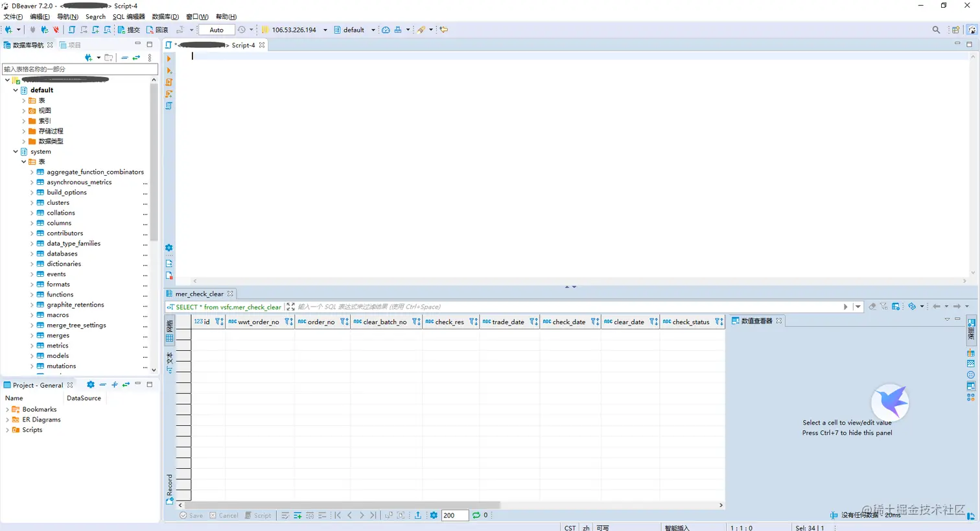Toggle the Record mode button
This screenshot has width=980, height=531.
[170, 490]
